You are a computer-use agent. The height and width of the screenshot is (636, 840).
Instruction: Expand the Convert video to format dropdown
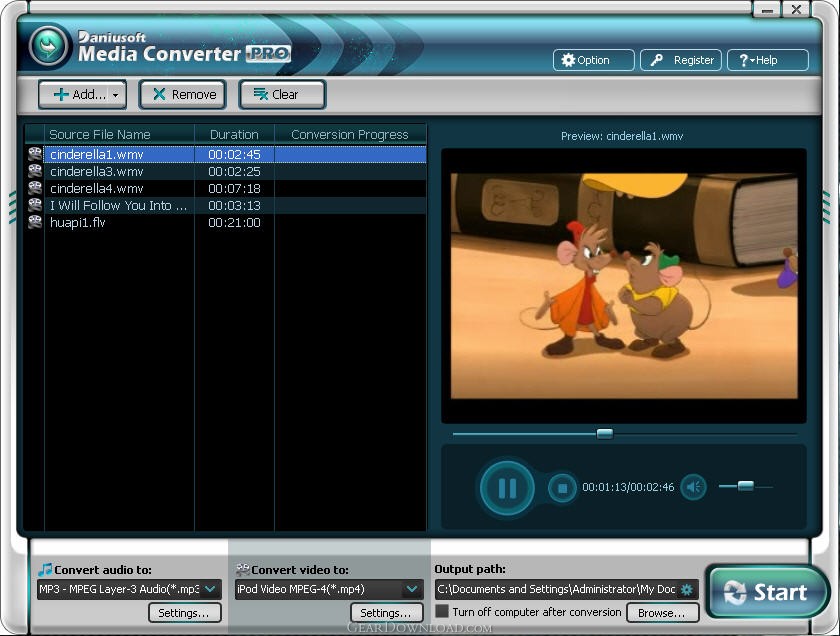[412, 589]
